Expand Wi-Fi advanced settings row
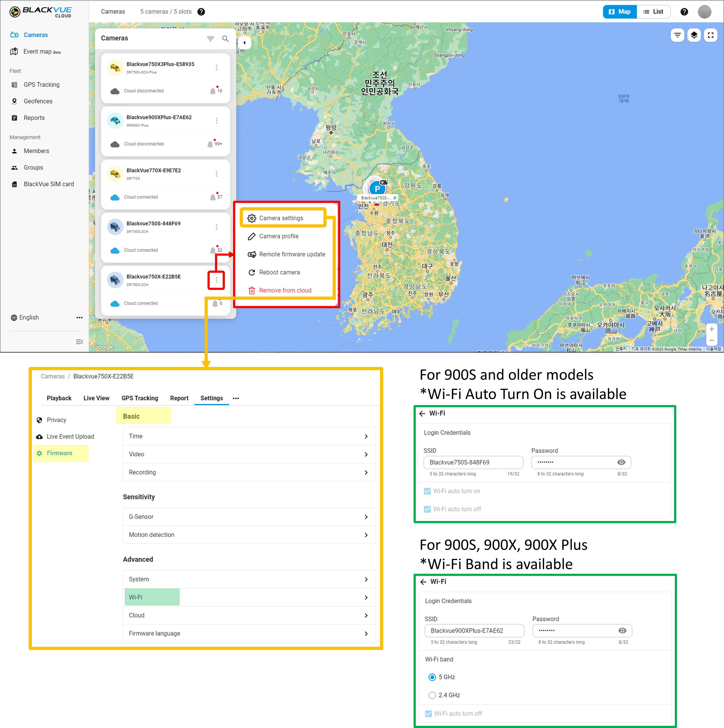 coord(249,598)
